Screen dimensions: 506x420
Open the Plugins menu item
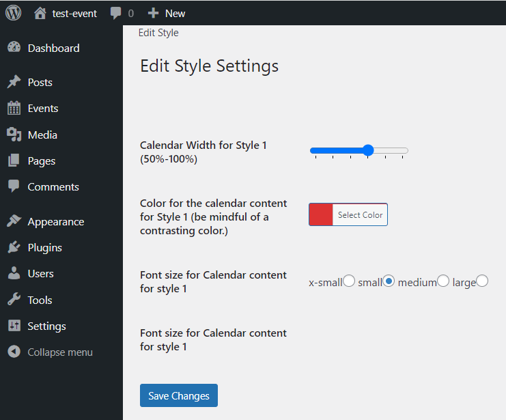point(45,248)
